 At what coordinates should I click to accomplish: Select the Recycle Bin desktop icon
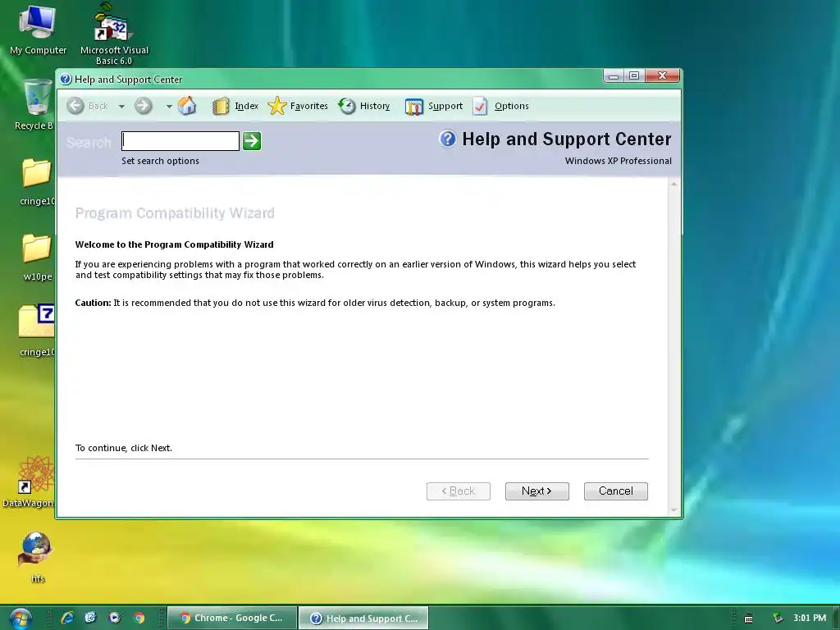click(34, 104)
